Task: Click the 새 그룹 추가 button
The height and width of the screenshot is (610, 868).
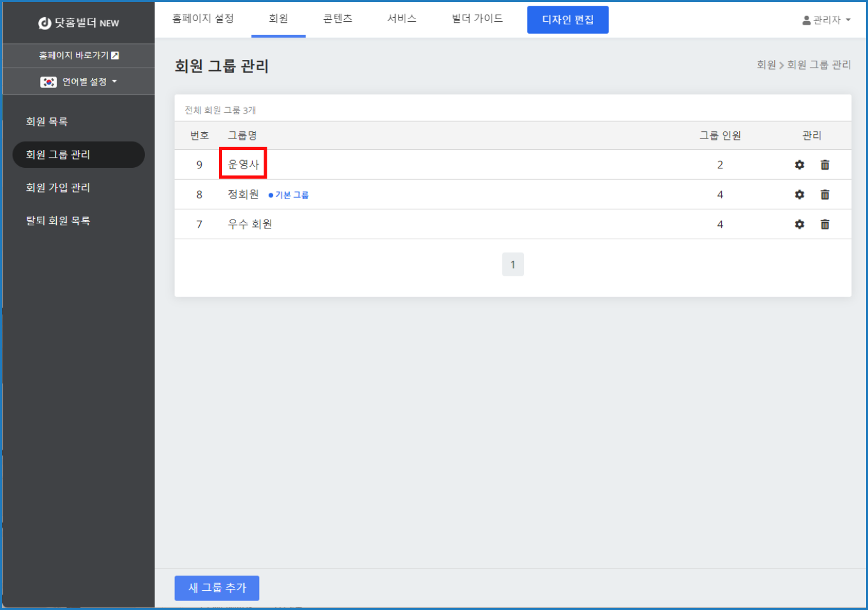Action: point(217,588)
